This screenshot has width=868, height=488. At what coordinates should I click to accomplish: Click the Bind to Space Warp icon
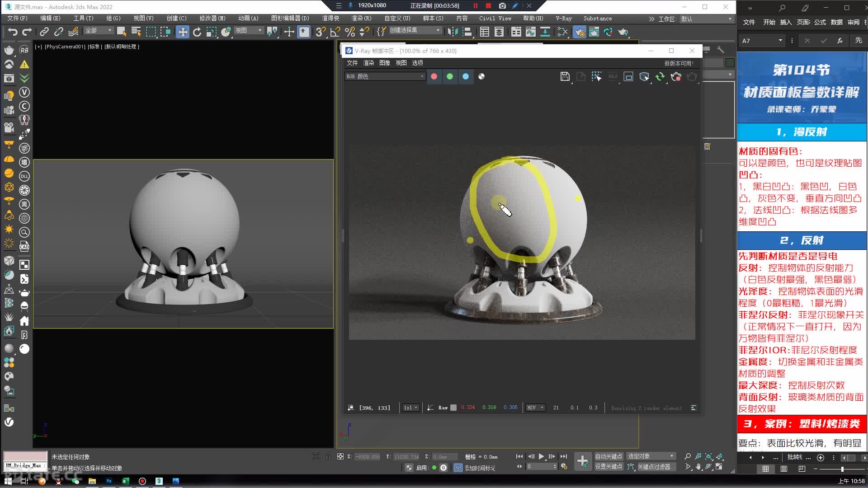point(73,32)
